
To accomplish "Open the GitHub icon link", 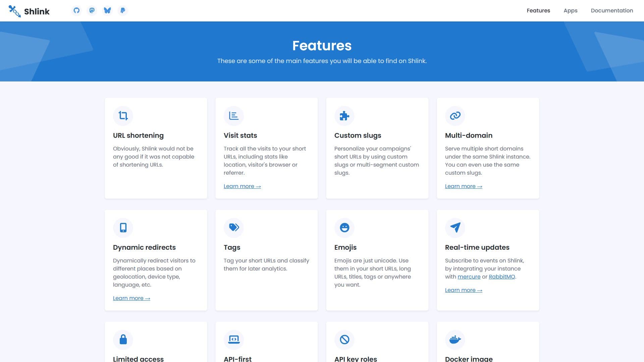I will (x=76, y=10).
